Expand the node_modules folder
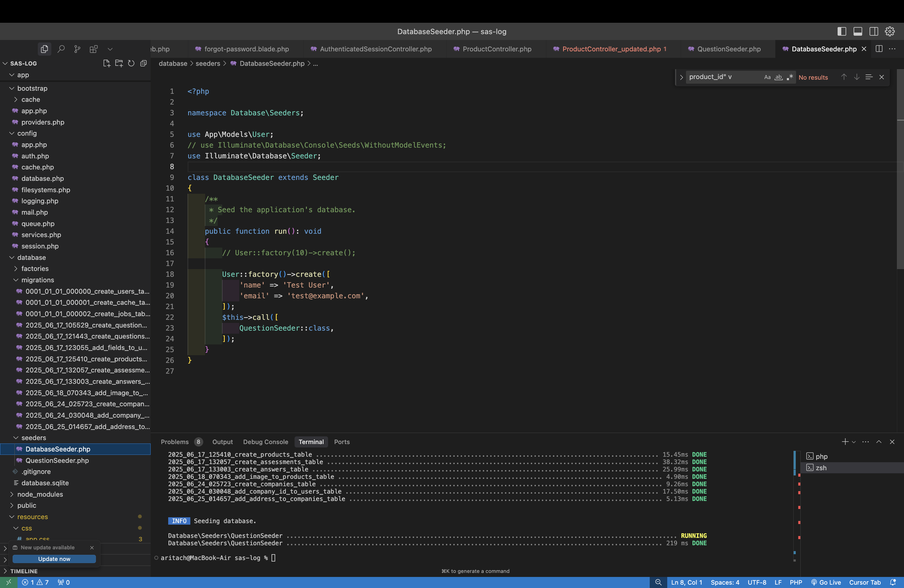The height and width of the screenshot is (588, 904). coord(40,494)
